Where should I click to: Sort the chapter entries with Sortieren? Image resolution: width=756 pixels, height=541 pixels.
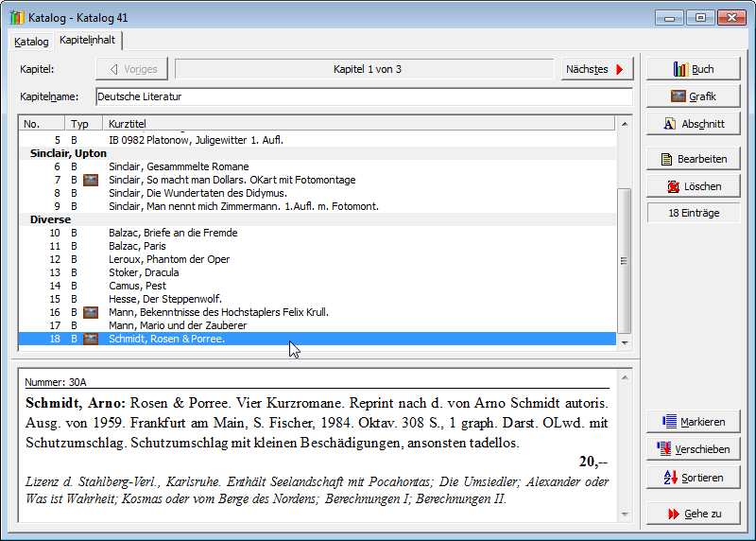[x=693, y=478]
